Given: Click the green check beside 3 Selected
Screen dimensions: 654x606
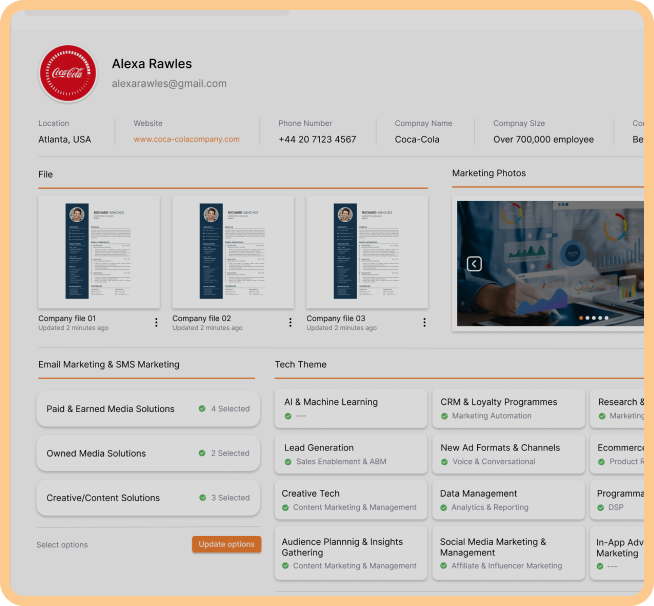Looking at the screenshot, I should (x=203, y=498).
